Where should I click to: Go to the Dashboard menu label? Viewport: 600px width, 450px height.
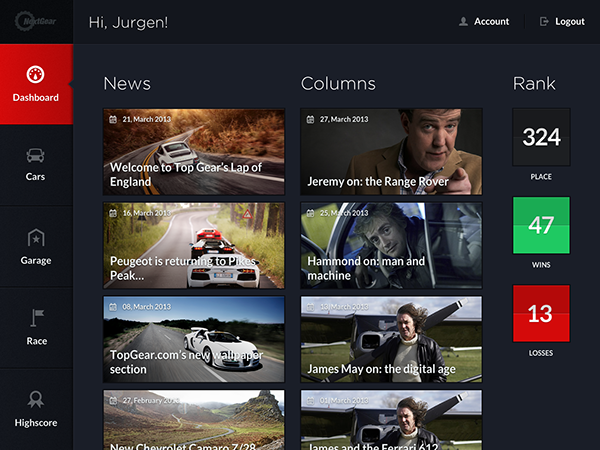click(x=36, y=98)
